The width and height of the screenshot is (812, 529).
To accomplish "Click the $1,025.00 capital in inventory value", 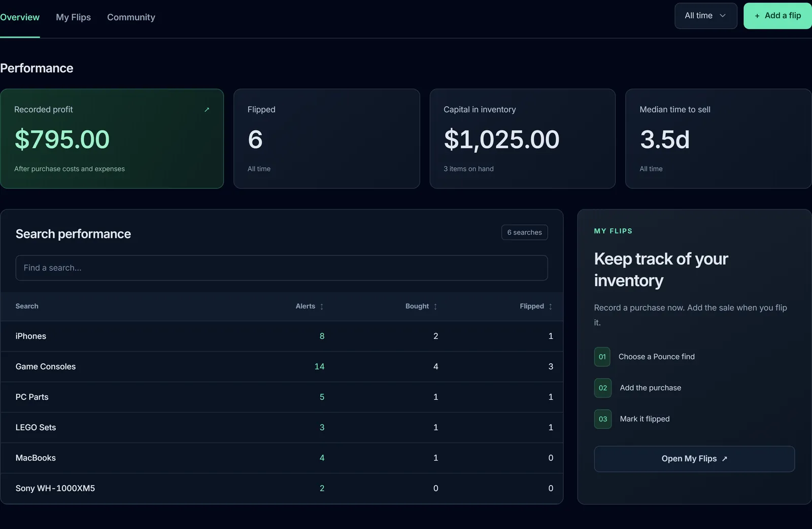I will pos(501,139).
